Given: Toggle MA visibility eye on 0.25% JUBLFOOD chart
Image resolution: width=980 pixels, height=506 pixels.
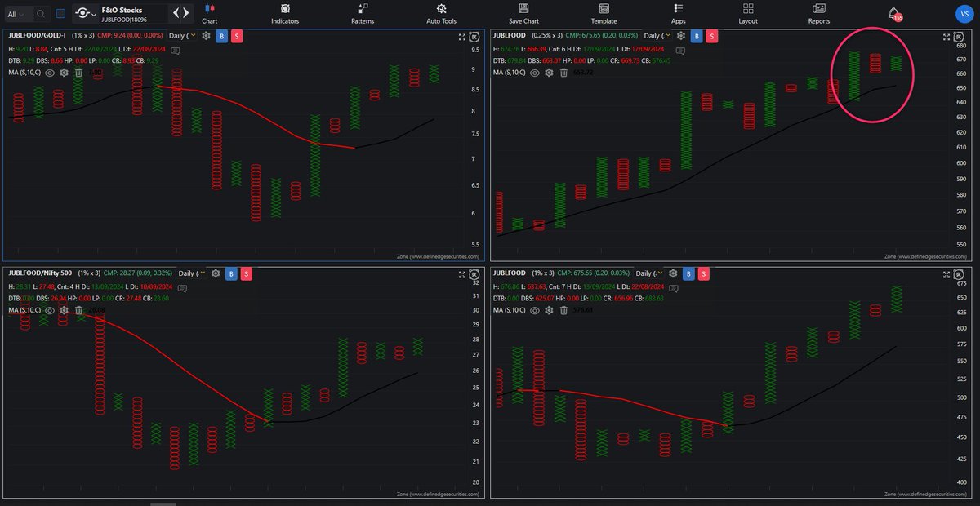Looking at the screenshot, I should click(x=535, y=73).
